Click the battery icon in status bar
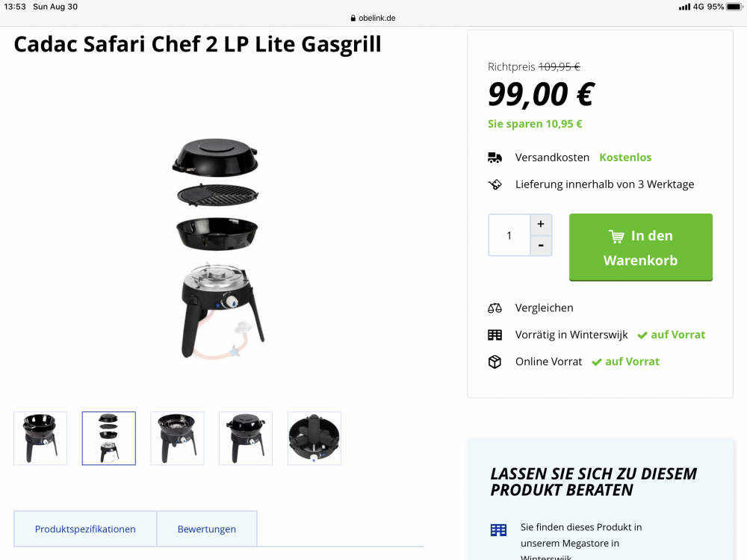 734,7
